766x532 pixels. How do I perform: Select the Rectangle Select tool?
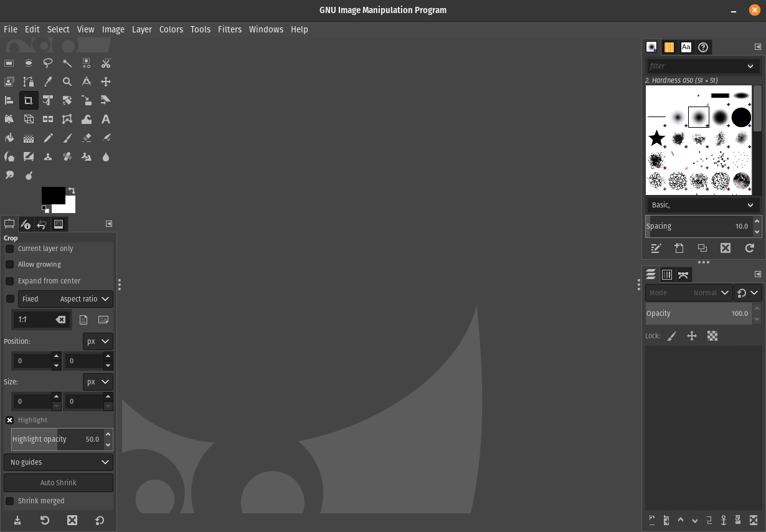coord(9,63)
